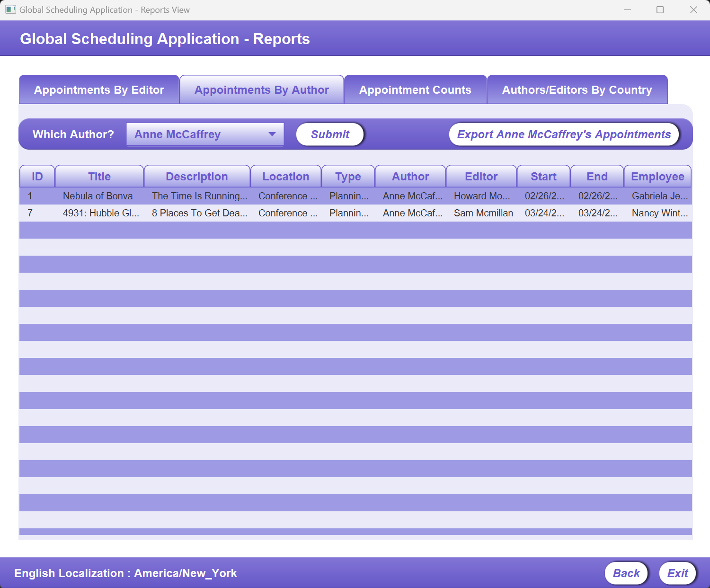This screenshot has height=588, width=710.
Task: Click the dropdown arrow next to Anne McCaffrey
Action: 272,134
